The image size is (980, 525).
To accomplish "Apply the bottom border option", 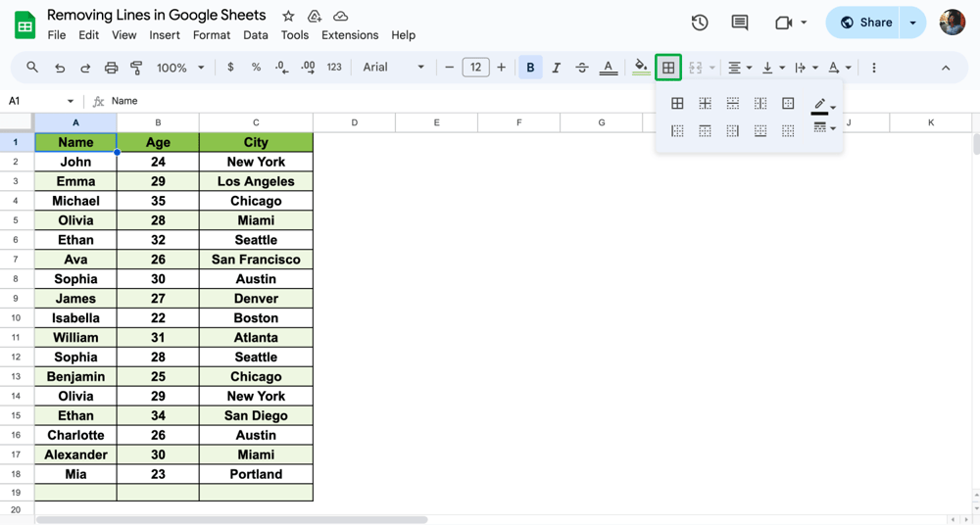I will tap(760, 130).
